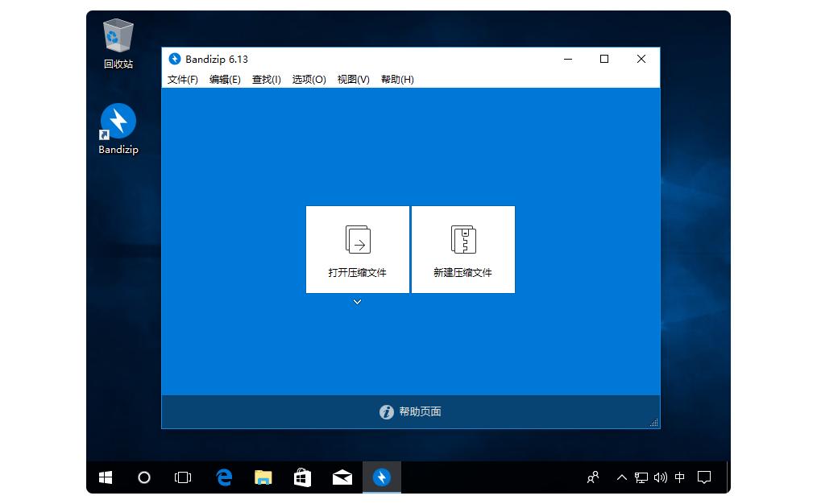Screen dimensions: 817x504
Task: Click the 打开压缩文件 folder icon
Action: click(357, 239)
